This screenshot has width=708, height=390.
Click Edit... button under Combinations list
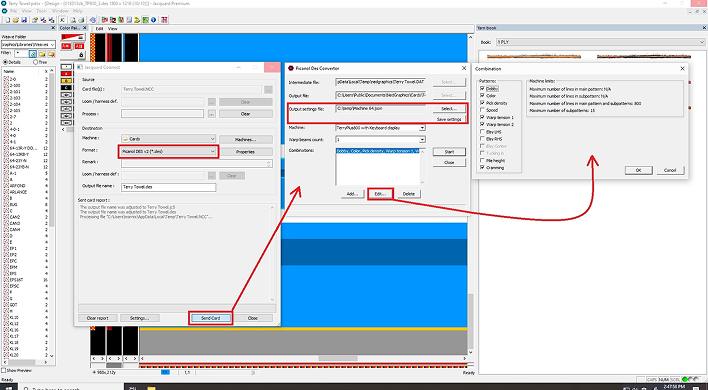click(381, 194)
